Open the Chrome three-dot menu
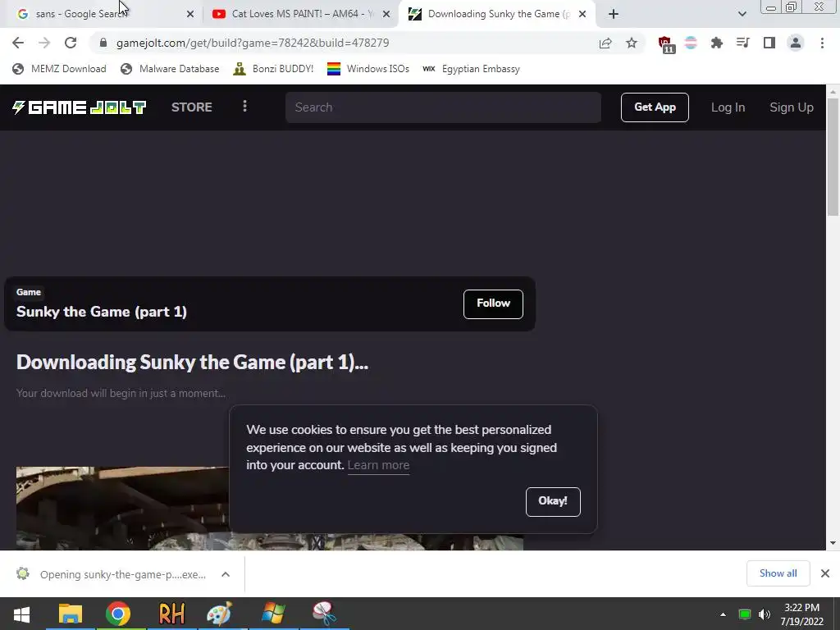 point(822,43)
